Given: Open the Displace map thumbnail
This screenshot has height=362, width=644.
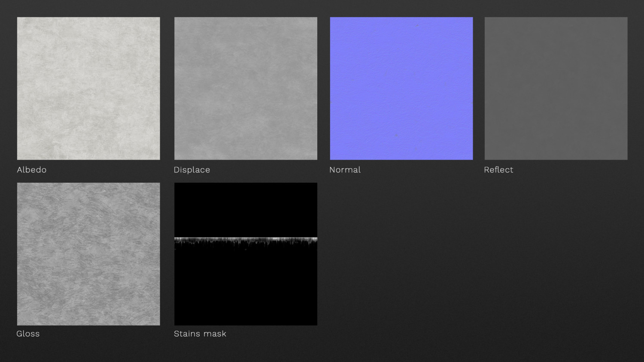Looking at the screenshot, I should point(246,88).
